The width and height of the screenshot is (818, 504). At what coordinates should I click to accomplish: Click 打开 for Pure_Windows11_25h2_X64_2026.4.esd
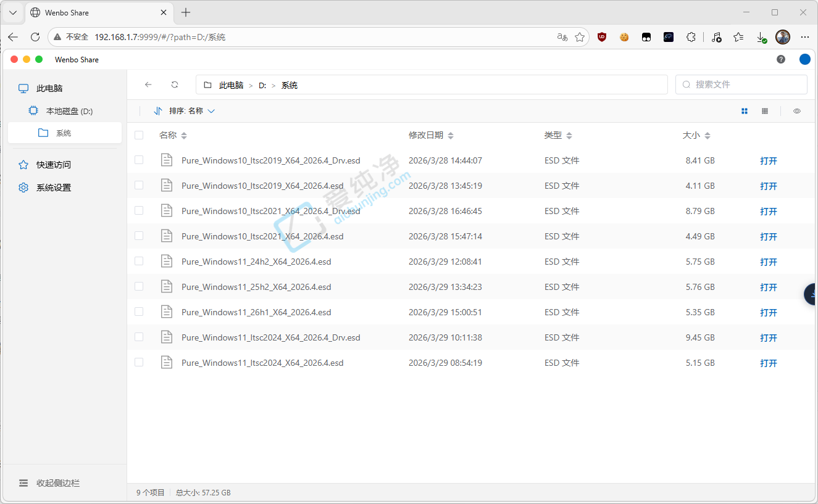point(769,287)
